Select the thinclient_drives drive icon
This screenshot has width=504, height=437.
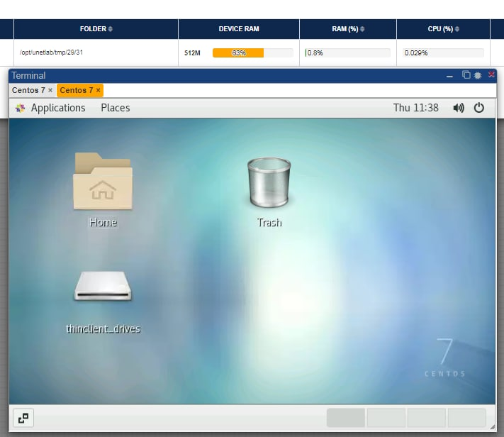tap(103, 287)
